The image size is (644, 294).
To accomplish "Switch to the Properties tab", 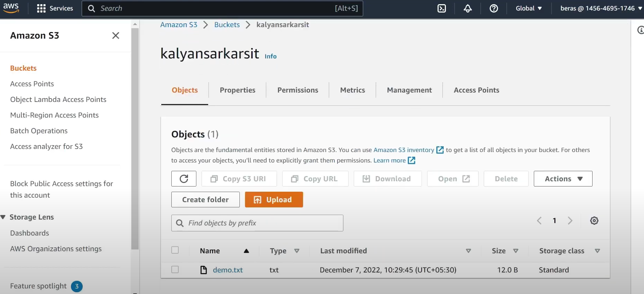I will pyautogui.click(x=237, y=90).
